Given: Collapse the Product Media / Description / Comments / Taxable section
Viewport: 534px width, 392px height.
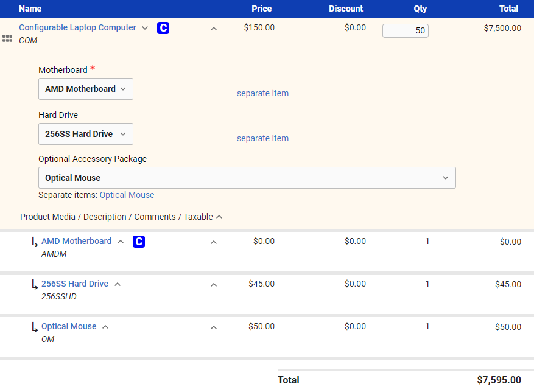Looking at the screenshot, I should 217,217.
